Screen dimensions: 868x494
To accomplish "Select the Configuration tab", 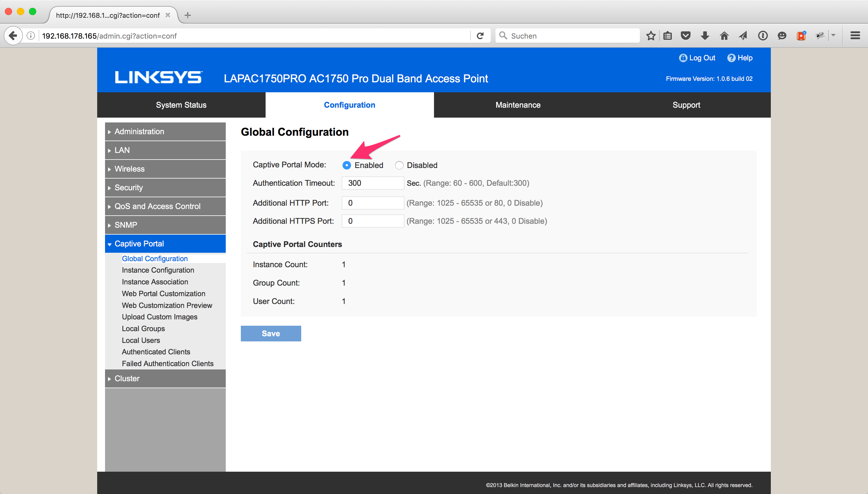I will click(349, 105).
